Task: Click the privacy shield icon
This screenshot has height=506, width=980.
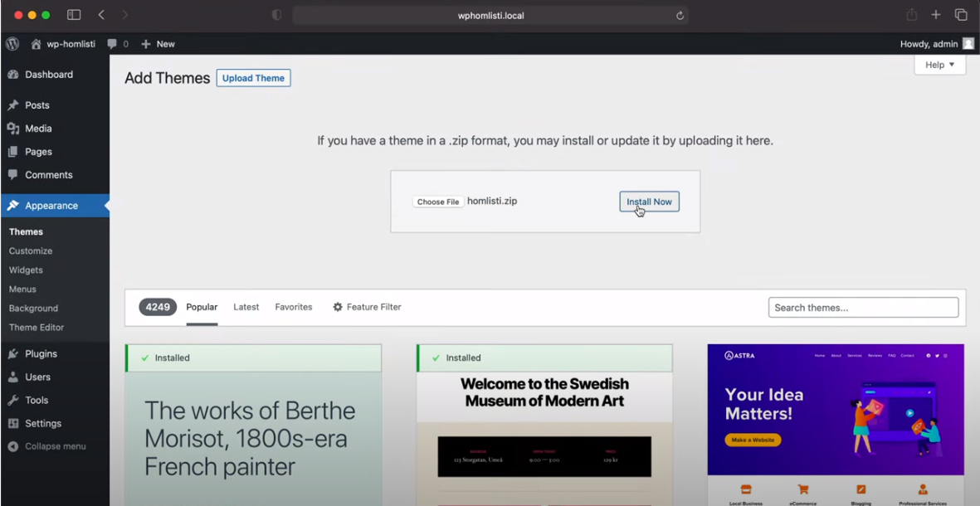Action: tap(276, 15)
